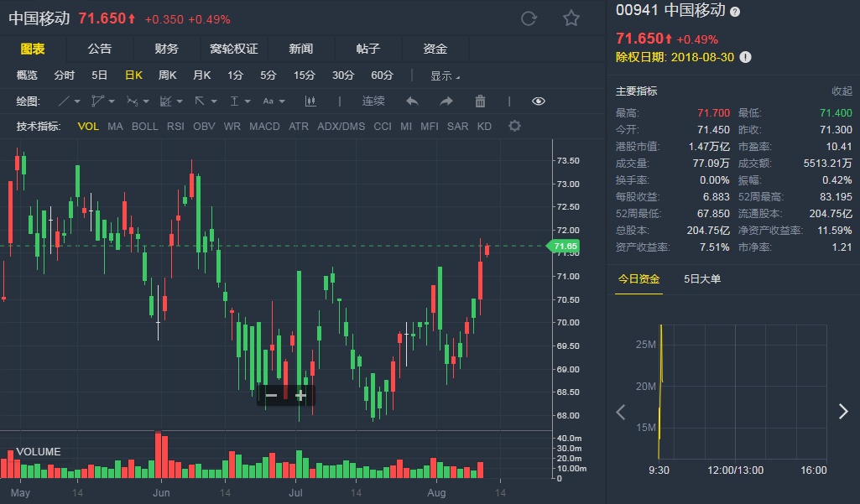
Task: Toggle the RSI indicator
Action: coord(175,126)
